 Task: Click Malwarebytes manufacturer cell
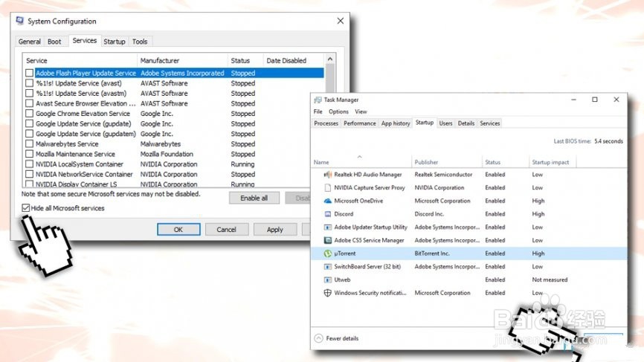coord(161,143)
